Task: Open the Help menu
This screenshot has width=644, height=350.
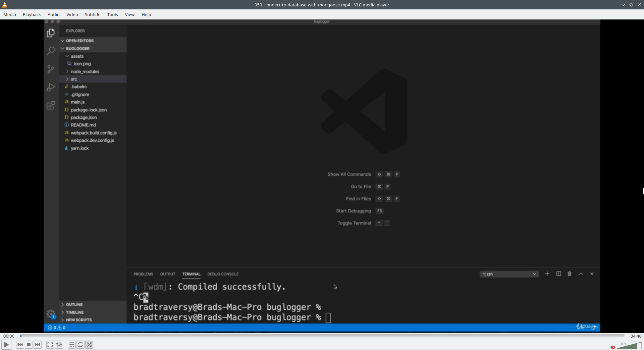Action: [x=146, y=14]
